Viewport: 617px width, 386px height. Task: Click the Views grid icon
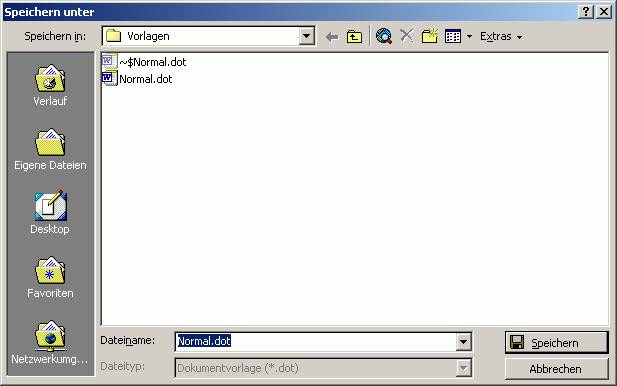point(453,37)
